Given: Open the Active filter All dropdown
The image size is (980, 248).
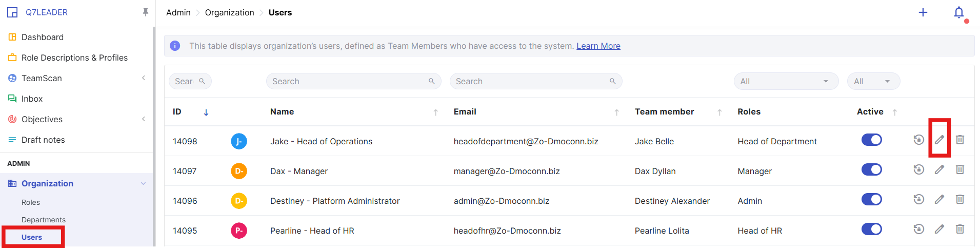Looking at the screenshot, I should pyautogui.click(x=873, y=81).
